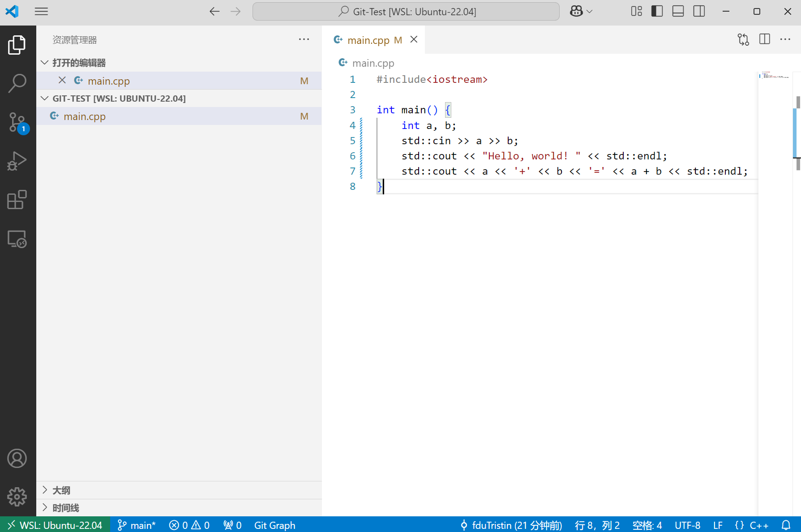Collapse the 打开的编辑器 section
801x532 pixels.
coord(79,63)
